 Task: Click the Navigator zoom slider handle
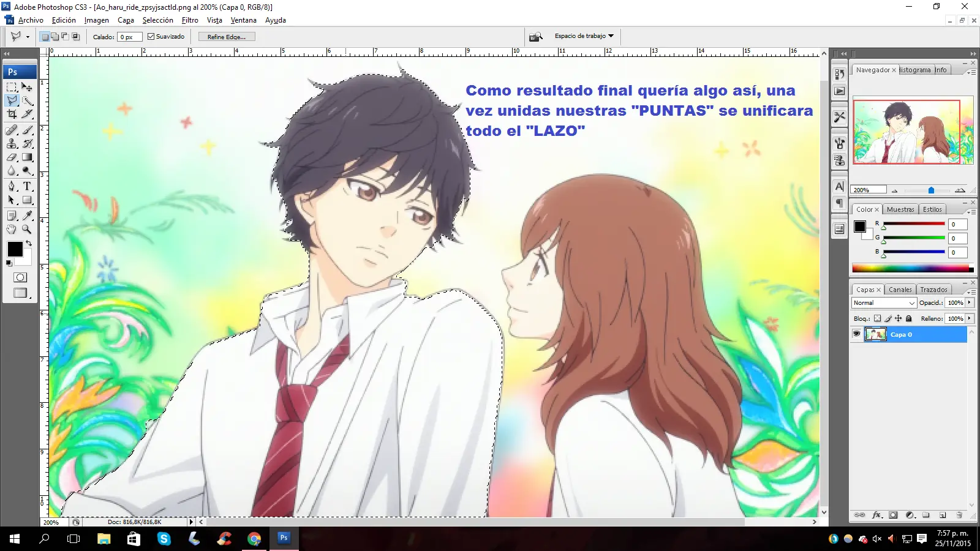[931, 190]
